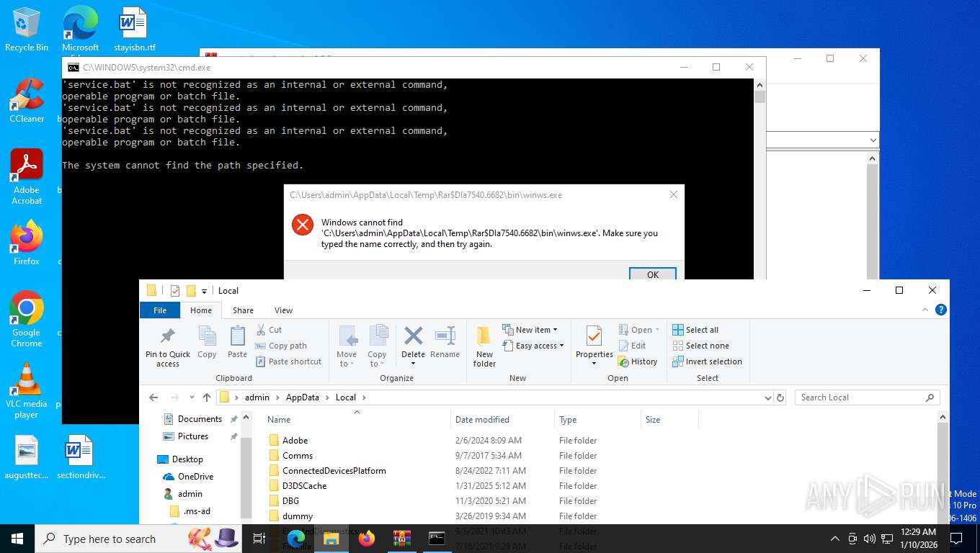Create a New folder from the ribbon
This screenshot has width=980, height=553.
(x=484, y=346)
